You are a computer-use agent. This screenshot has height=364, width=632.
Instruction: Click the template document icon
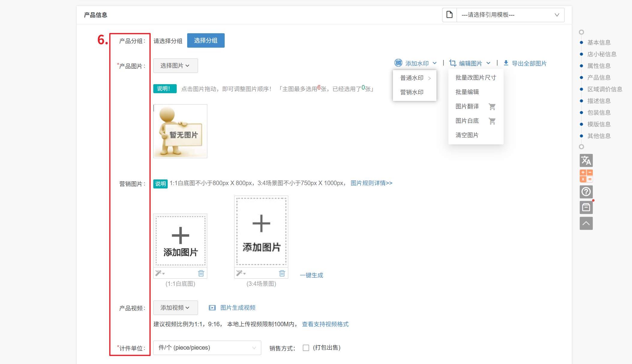(x=449, y=15)
